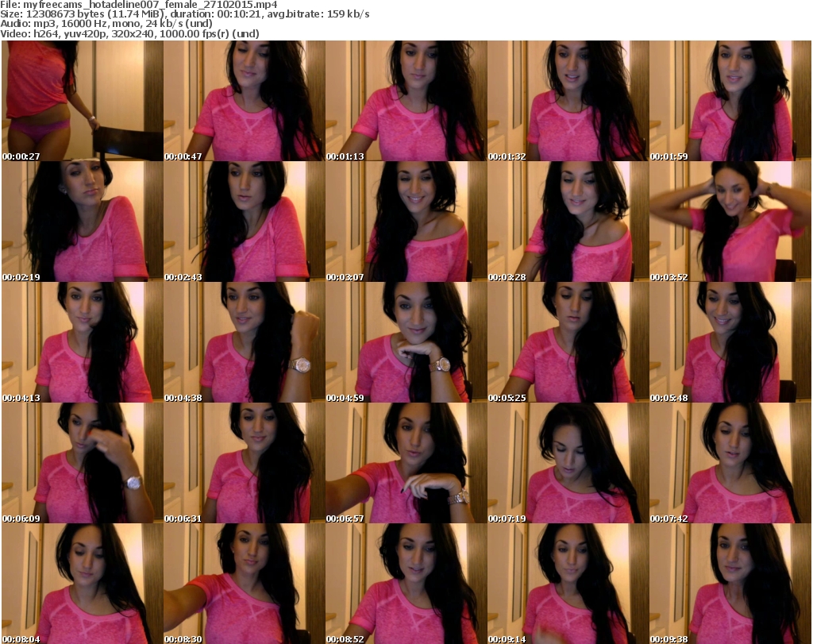Image resolution: width=813 pixels, height=644 pixels.
Task: Select the thumbnail stamped 00:01:32
Action: click(568, 101)
